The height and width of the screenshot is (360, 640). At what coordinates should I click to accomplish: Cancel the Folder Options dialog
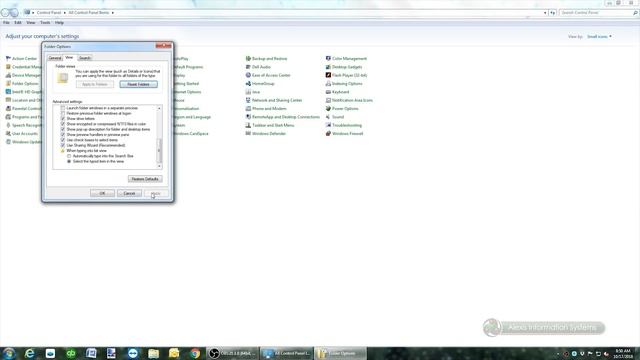coord(129,193)
